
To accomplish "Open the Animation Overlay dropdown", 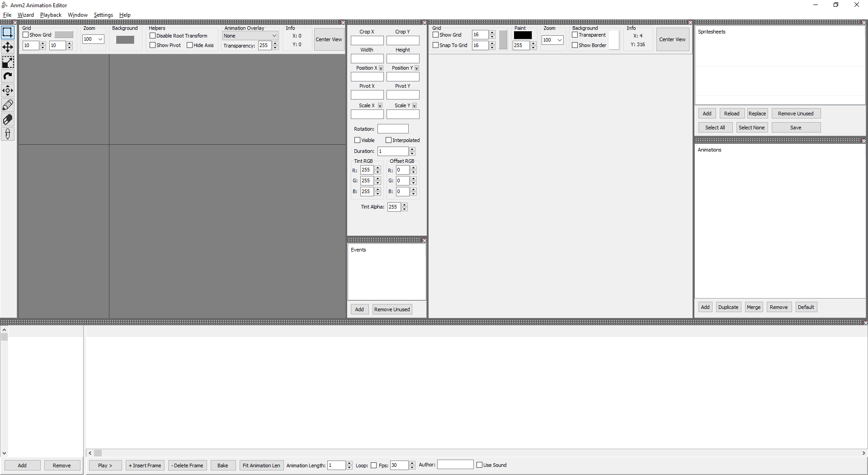I will pos(274,36).
